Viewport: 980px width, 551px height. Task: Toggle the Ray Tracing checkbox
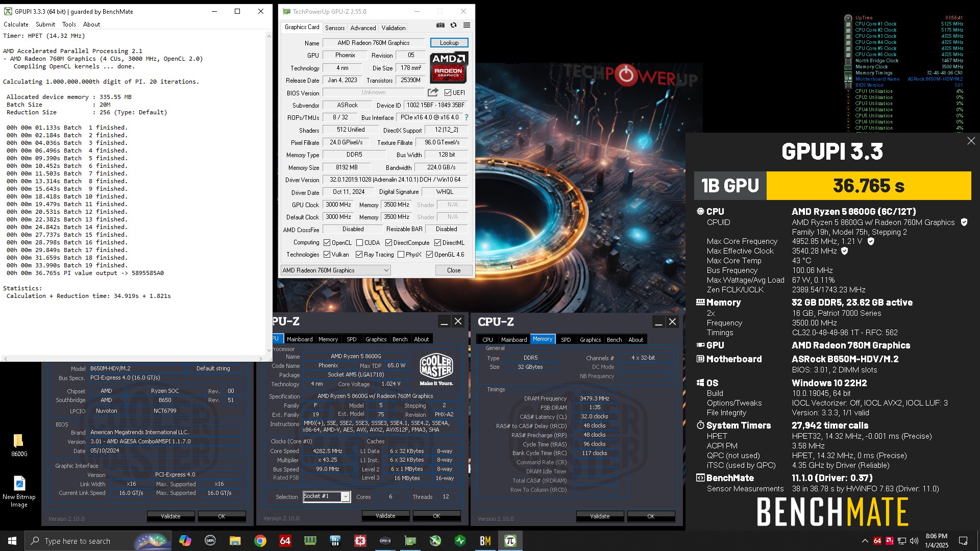coord(359,255)
